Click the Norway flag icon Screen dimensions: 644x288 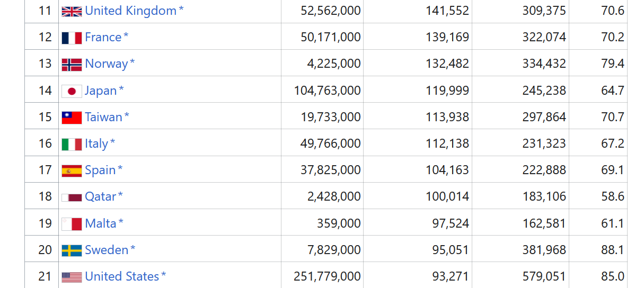click(72, 65)
